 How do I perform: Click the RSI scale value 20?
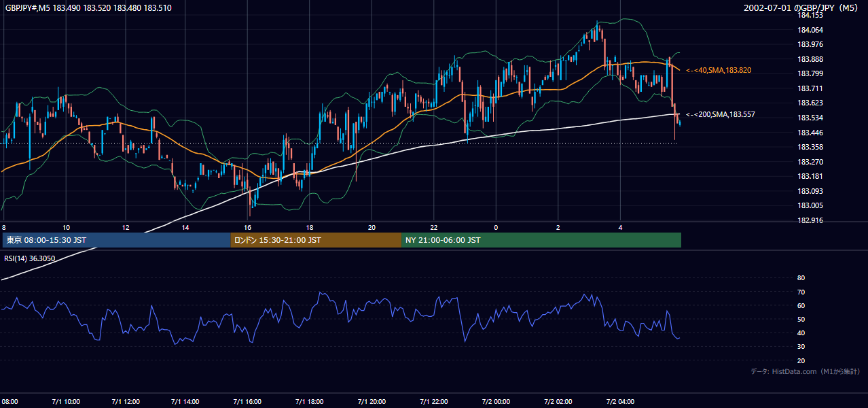(x=801, y=360)
